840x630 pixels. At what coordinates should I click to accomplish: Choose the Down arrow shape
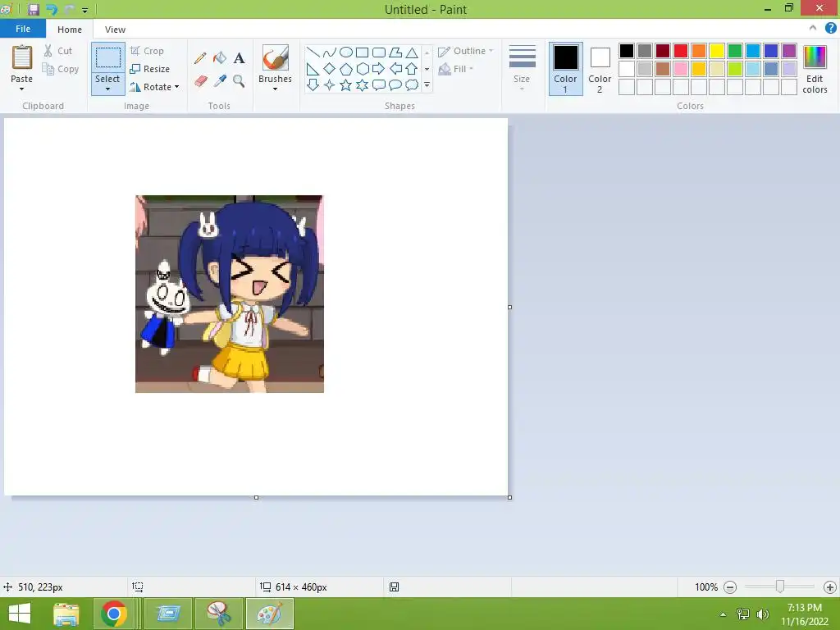313,84
